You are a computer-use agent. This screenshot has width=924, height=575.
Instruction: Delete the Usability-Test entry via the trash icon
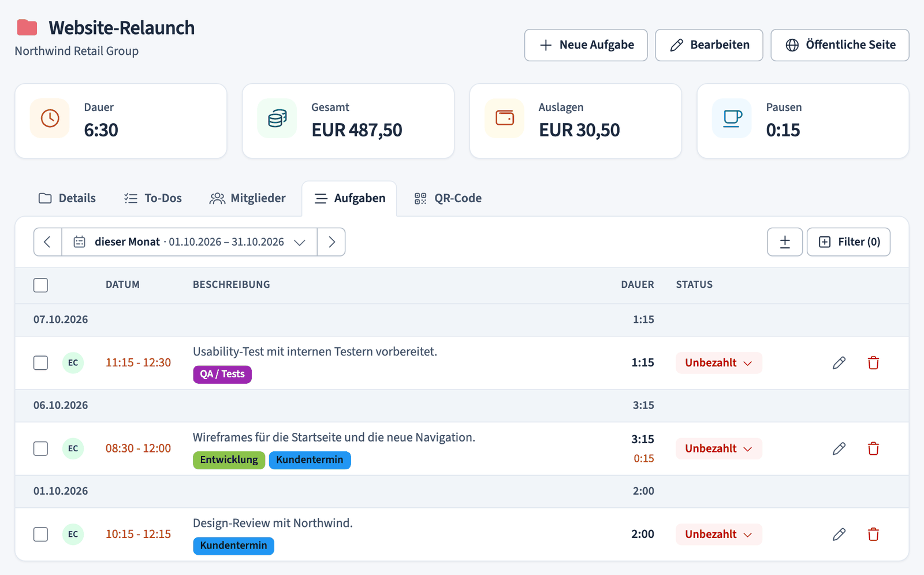873,363
